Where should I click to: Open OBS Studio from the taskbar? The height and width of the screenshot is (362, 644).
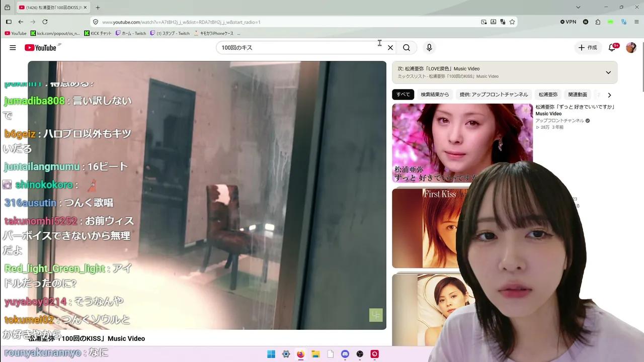pos(360,354)
